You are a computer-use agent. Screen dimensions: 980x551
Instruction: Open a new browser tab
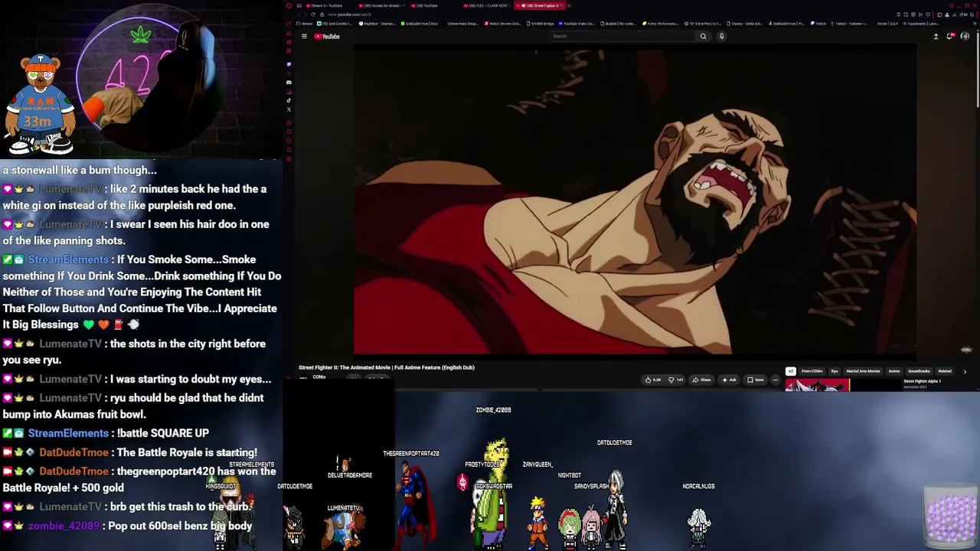coord(570,5)
